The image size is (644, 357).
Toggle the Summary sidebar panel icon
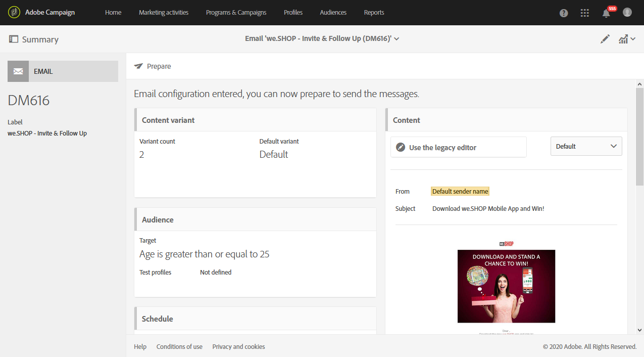click(x=14, y=39)
